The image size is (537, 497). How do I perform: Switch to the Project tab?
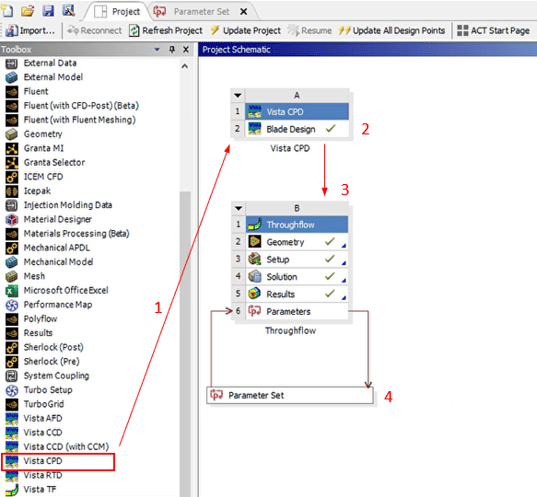[117, 12]
